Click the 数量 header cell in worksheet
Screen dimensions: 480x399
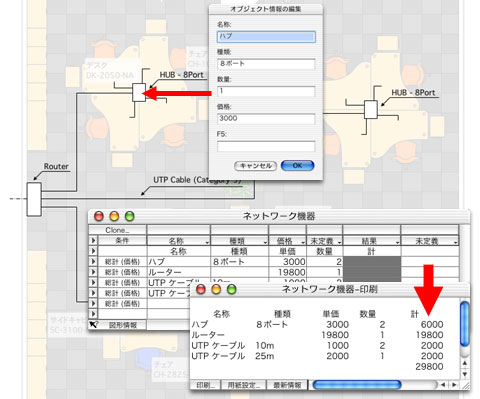(324, 251)
